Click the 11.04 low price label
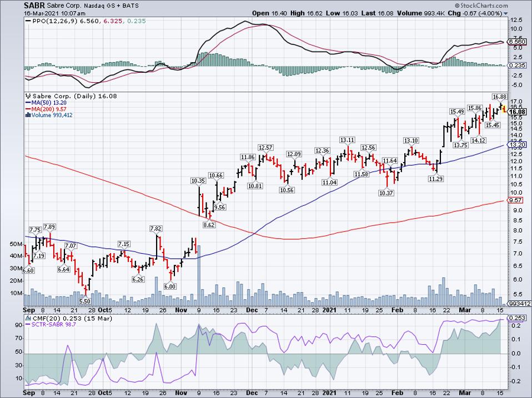The height and width of the screenshot is (398, 532). coord(329,183)
